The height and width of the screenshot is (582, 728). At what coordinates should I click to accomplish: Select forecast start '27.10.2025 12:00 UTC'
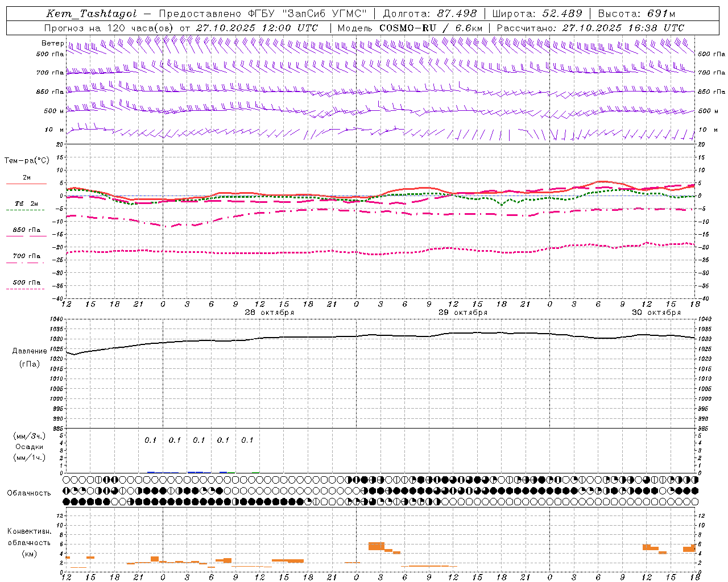(x=257, y=28)
